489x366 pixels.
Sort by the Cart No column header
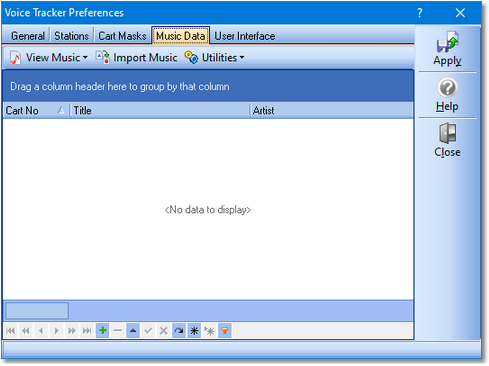pyautogui.click(x=36, y=110)
